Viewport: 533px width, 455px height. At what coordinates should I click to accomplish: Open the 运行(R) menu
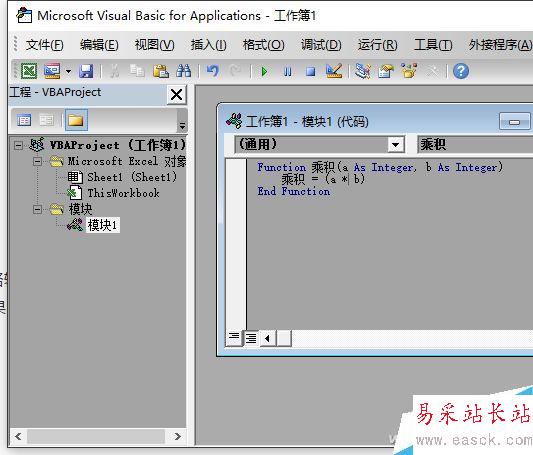pos(377,45)
